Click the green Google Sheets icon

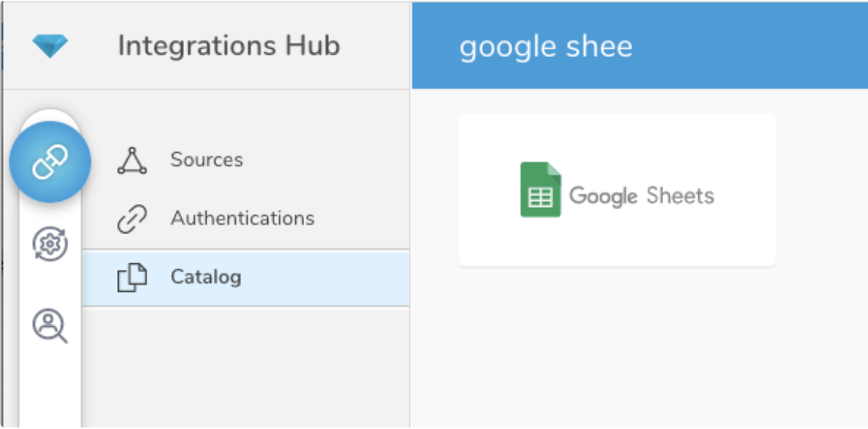[x=541, y=190]
